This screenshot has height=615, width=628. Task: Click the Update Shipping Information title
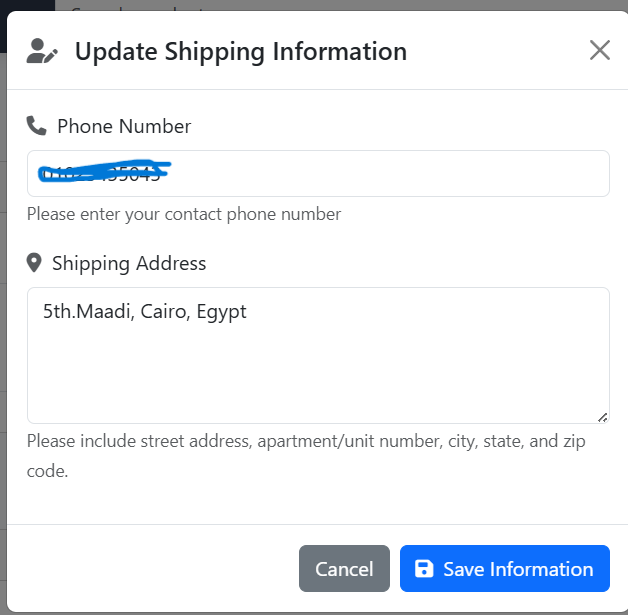pos(241,52)
